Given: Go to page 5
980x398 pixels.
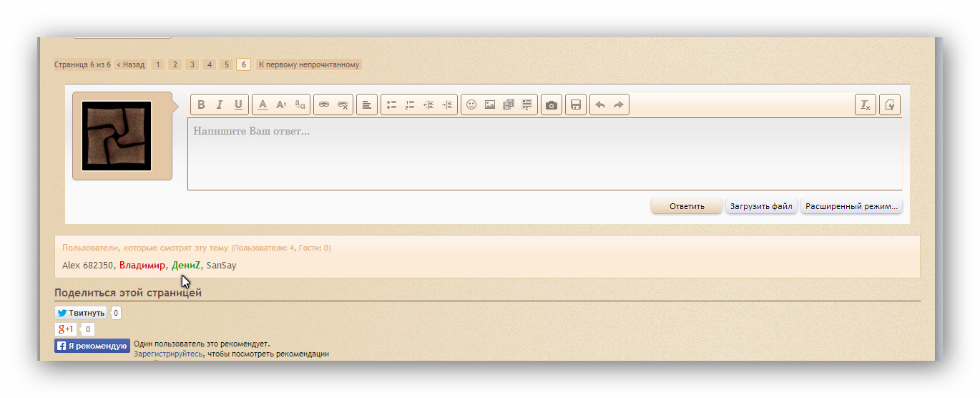Looking at the screenshot, I should point(226,64).
